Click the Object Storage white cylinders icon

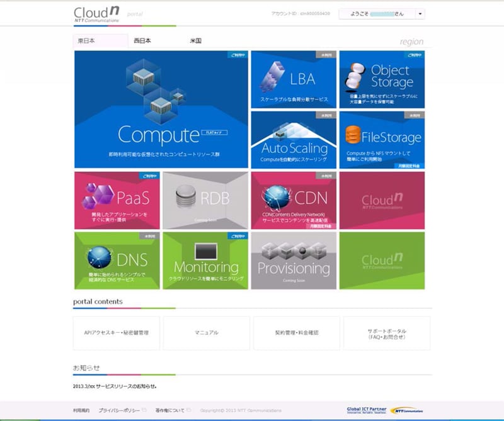click(355, 76)
